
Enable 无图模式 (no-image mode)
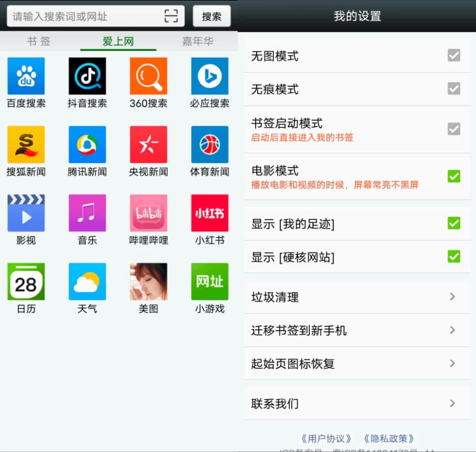tap(453, 54)
